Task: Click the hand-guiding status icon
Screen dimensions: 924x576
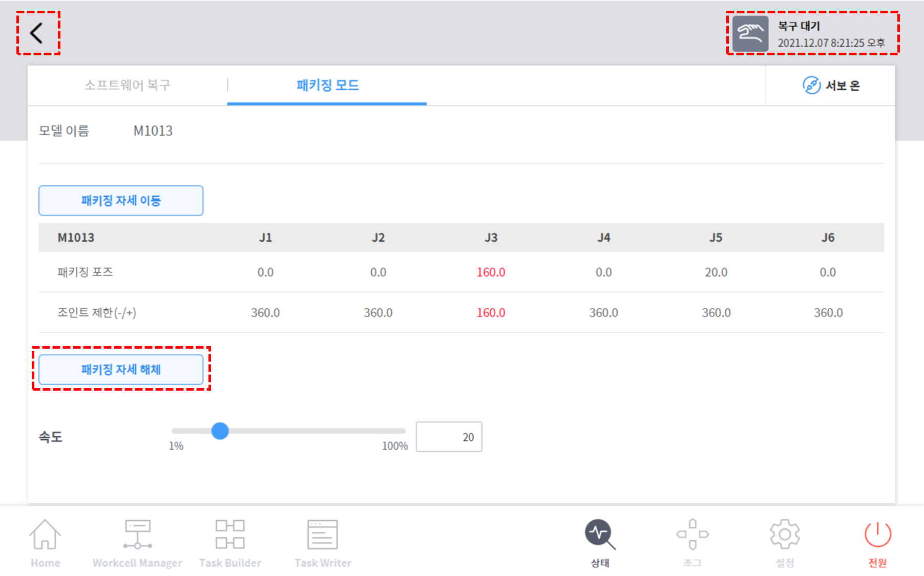Action: pyautogui.click(x=750, y=34)
